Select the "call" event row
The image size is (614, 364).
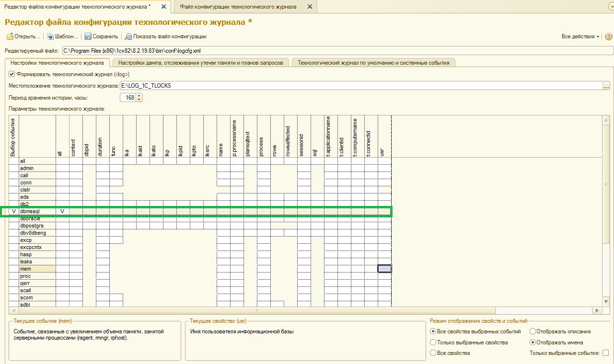pos(37,175)
